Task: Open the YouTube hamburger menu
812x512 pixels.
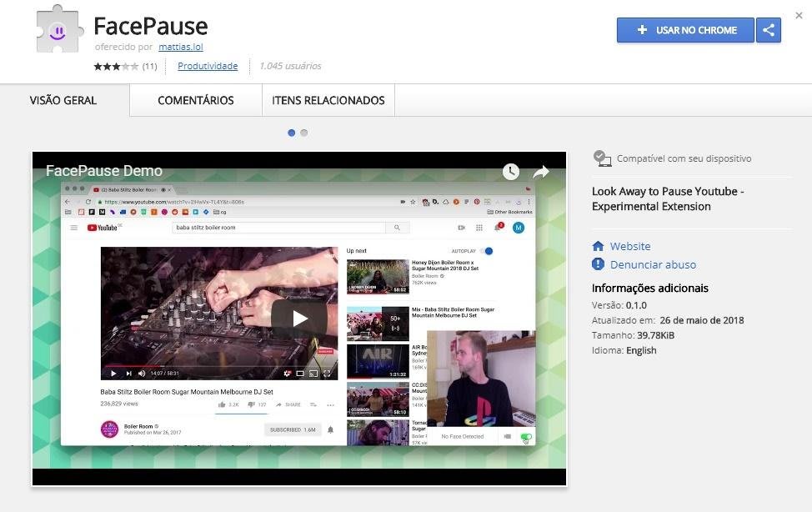Action: (x=74, y=228)
